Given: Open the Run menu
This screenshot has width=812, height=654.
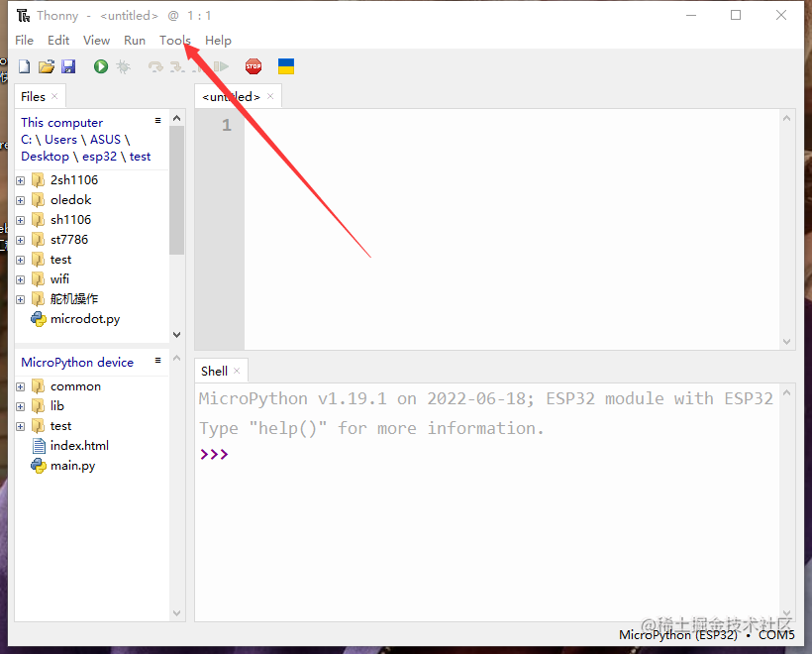Looking at the screenshot, I should click(135, 41).
